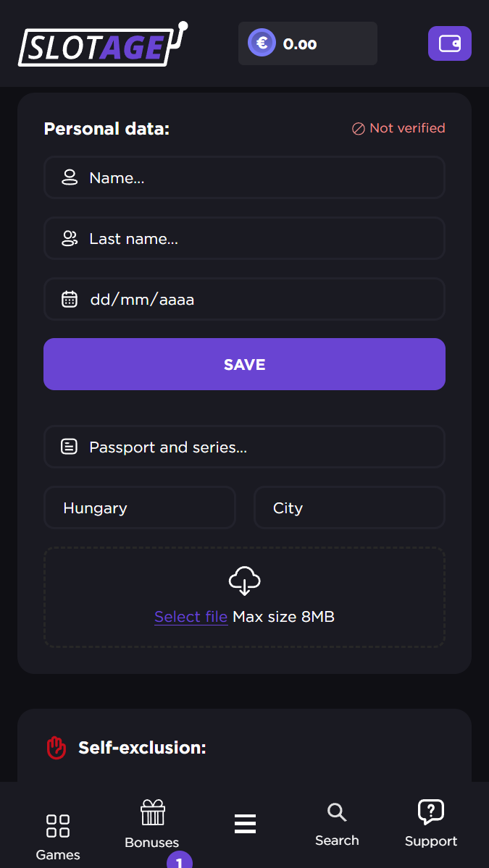Open the Support tab
The height and width of the screenshot is (868, 489).
[x=431, y=824]
